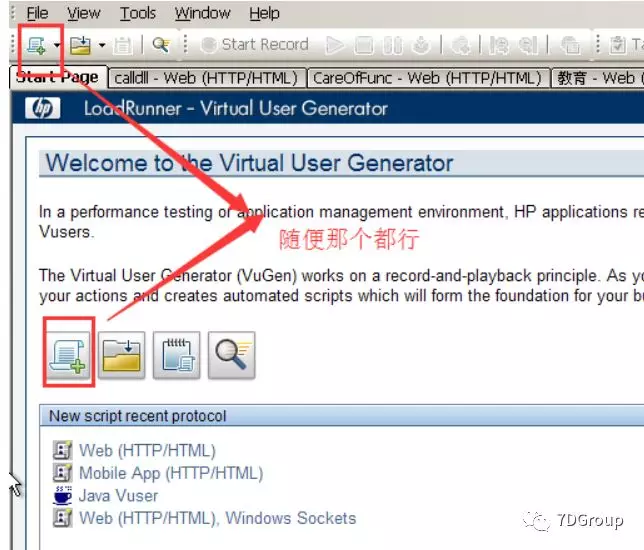Click the disabled Save toolbar icon
Image resolution: width=644 pixels, height=550 pixels.
click(x=123, y=45)
